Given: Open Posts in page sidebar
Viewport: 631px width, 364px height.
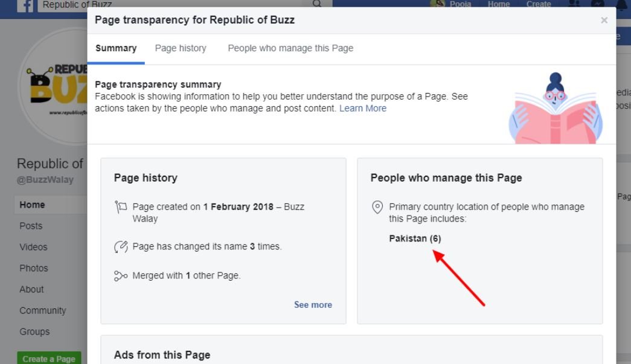Looking at the screenshot, I should (31, 226).
